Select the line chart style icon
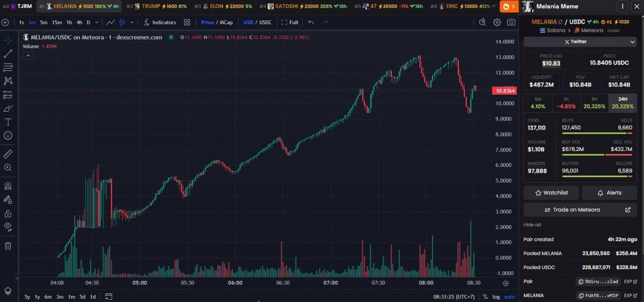The image size is (644, 302). tap(110, 23)
